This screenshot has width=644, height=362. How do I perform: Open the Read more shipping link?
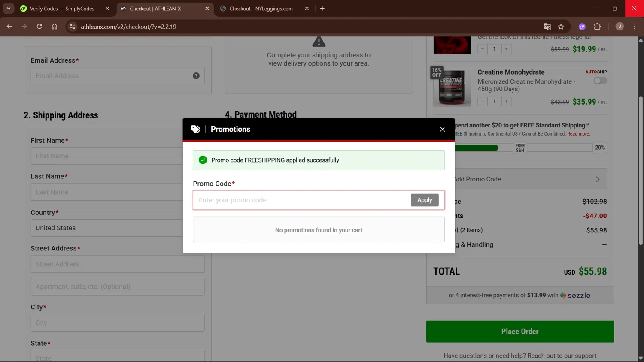(578, 134)
